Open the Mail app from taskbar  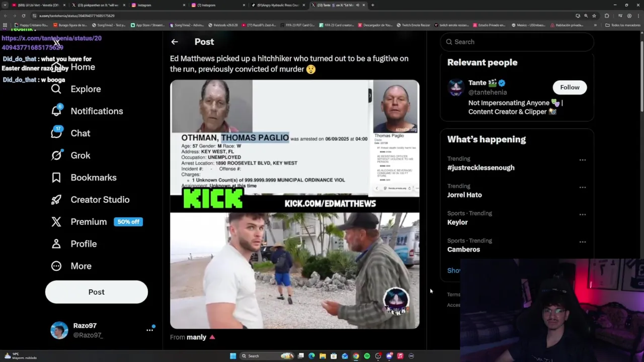[x=345, y=356]
